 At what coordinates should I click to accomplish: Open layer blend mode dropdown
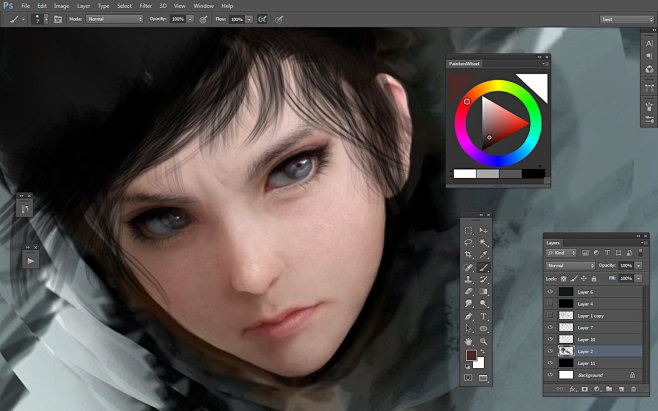pos(570,266)
